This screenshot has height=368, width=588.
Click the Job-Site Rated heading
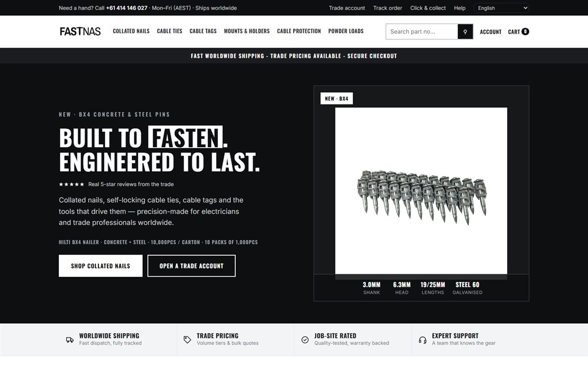pos(335,336)
